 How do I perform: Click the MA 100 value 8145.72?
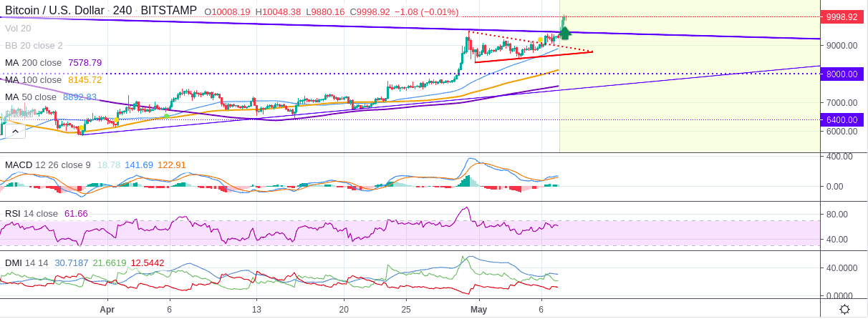tap(85, 79)
